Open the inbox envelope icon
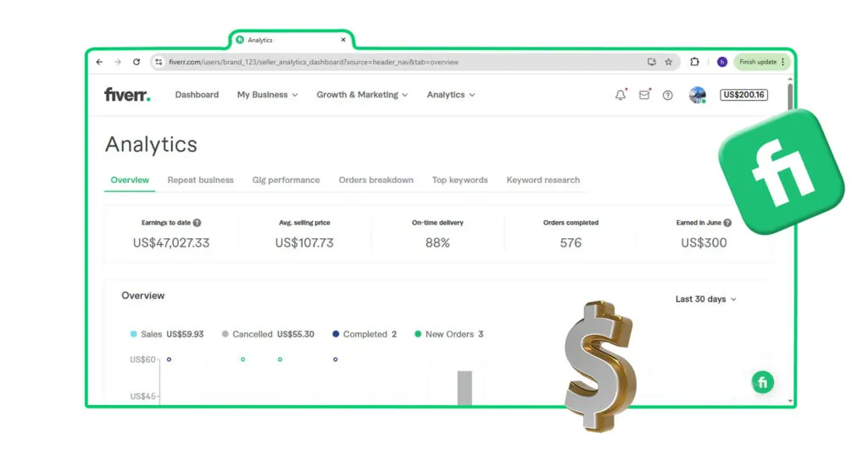 coord(644,95)
